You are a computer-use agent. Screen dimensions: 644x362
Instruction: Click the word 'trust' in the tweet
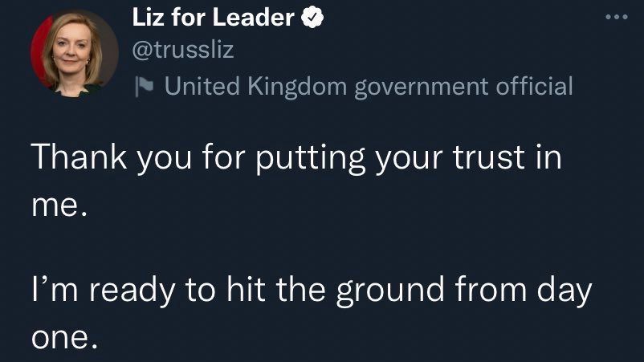point(489,157)
